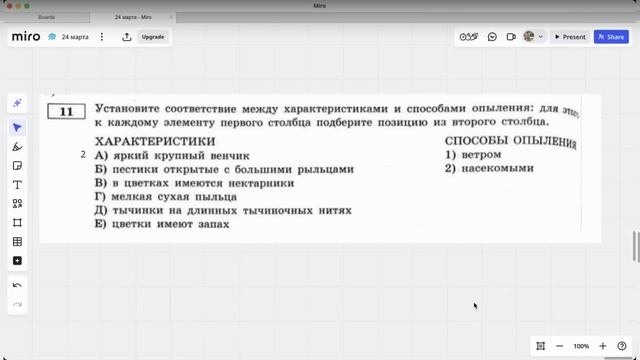
Task: Click the Upgrade button
Action: pos(153,37)
